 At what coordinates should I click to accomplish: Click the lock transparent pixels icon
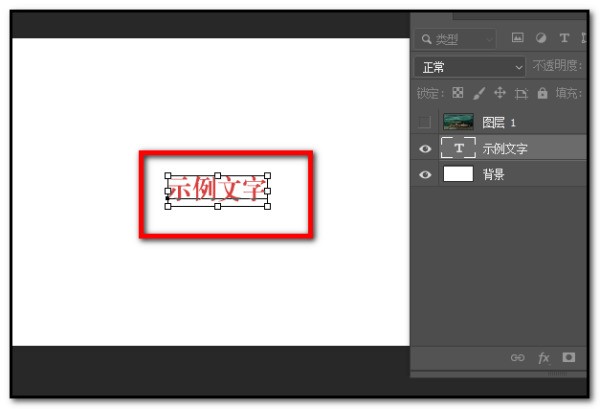pyautogui.click(x=458, y=93)
